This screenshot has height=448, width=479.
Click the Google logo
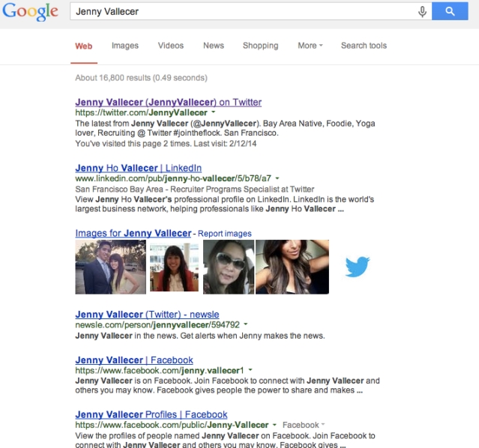(x=30, y=11)
